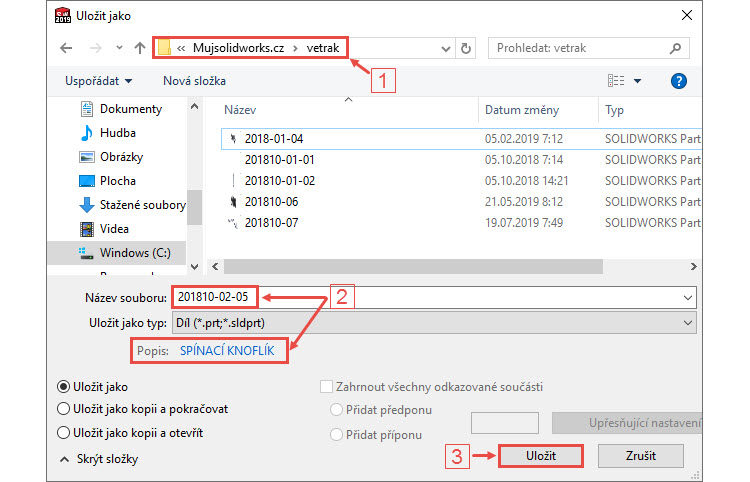
Task: Click Nová složka in toolbar
Action: (x=194, y=81)
